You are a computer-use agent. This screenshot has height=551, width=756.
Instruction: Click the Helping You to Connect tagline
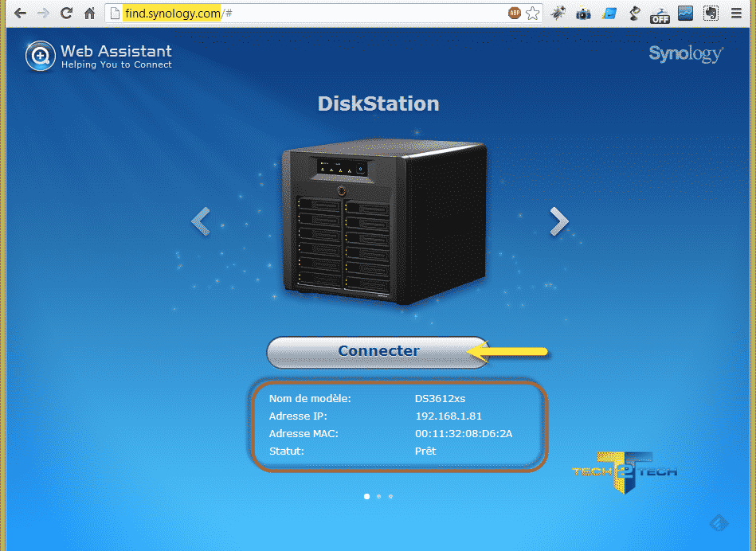pyautogui.click(x=116, y=64)
